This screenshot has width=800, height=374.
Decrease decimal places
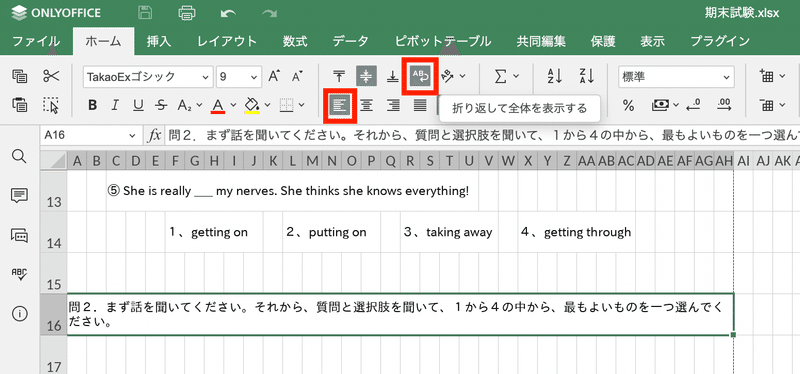694,106
